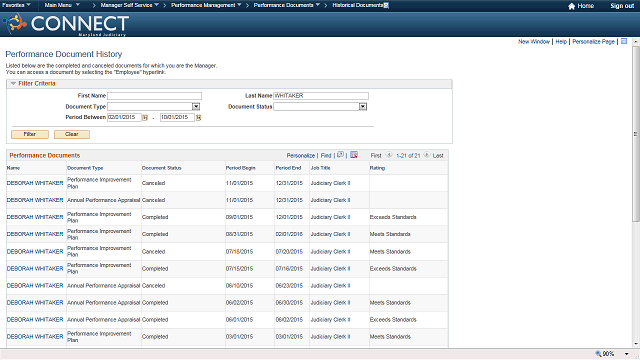Click the Clear button
The width and height of the screenshot is (640, 360).
pyautogui.click(x=72, y=134)
